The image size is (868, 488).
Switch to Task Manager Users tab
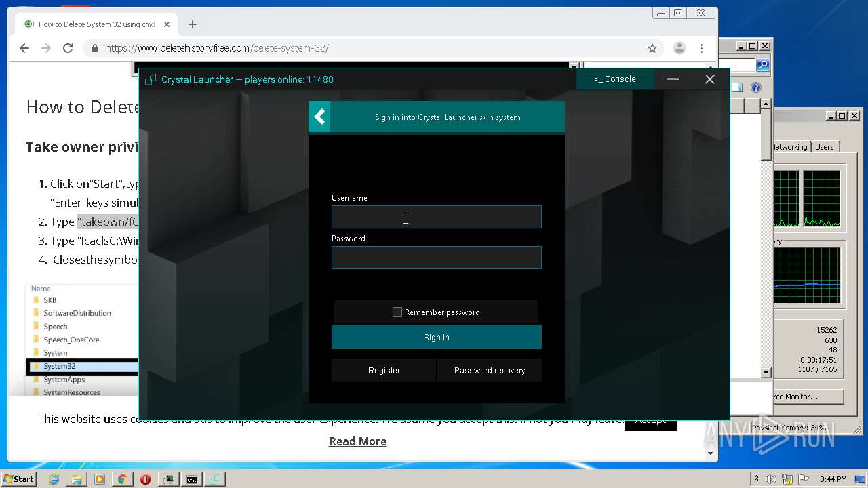825,147
